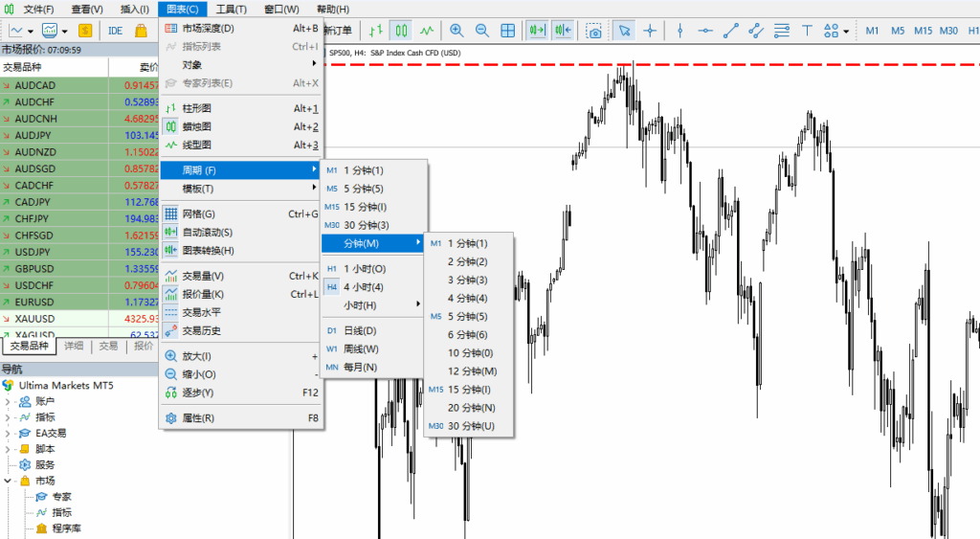Select the horizontal line drawing tool
This screenshot has width=980, height=539.
[705, 30]
